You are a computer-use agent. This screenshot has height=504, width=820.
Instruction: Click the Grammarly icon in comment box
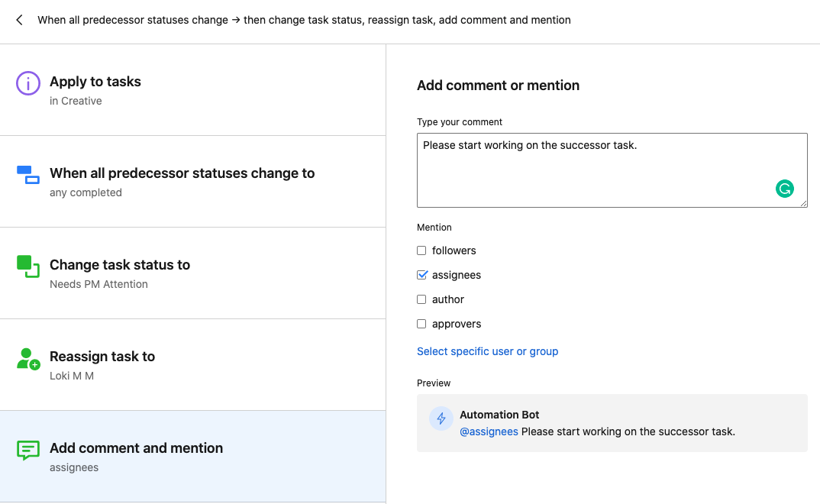coord(784,189)
